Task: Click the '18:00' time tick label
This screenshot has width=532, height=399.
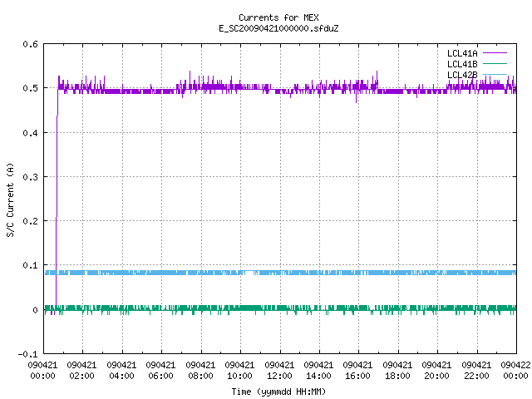Action: click(x=397, y=376)
